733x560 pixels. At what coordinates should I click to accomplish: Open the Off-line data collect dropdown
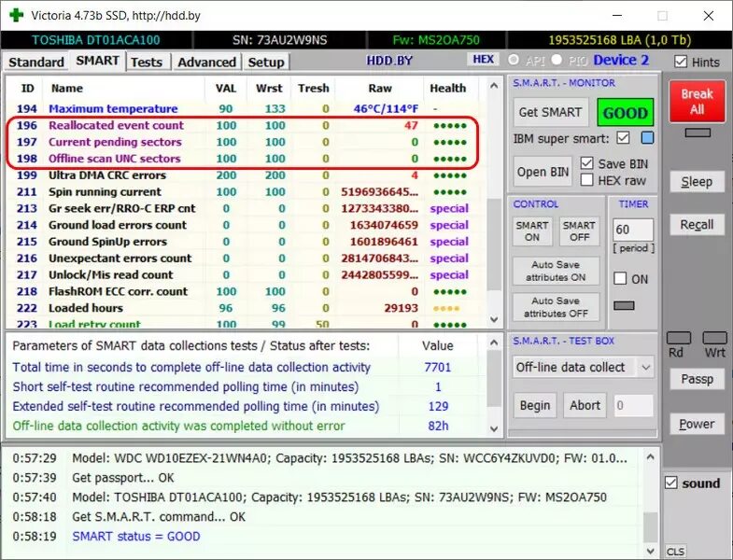click(x=645, y=368)
